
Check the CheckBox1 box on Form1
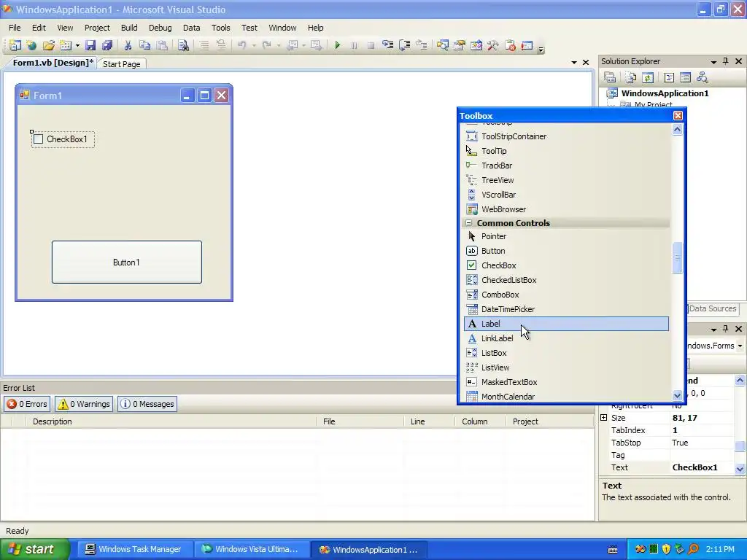39,139
